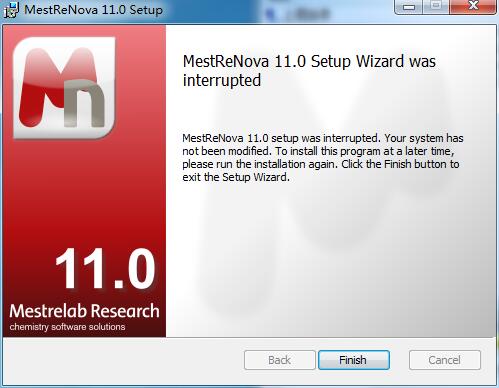Click the disabled maximize button
The width and height of the screenshot is (499, 388).
tap(436, 6)
